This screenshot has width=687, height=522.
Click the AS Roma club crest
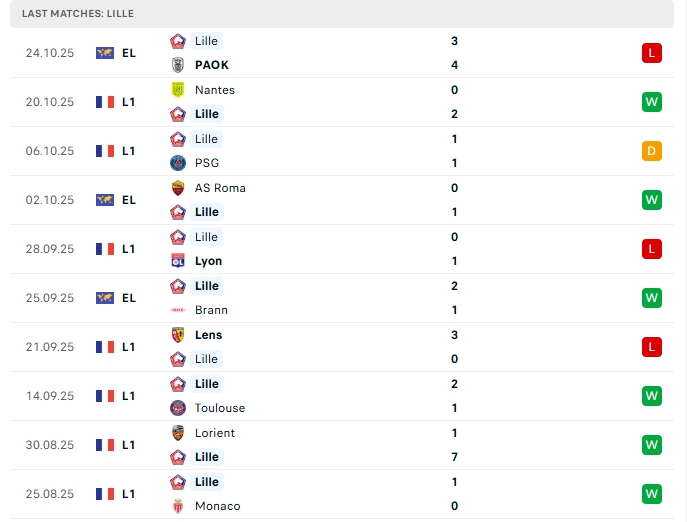pyautogui.click(x=178, y=188)
